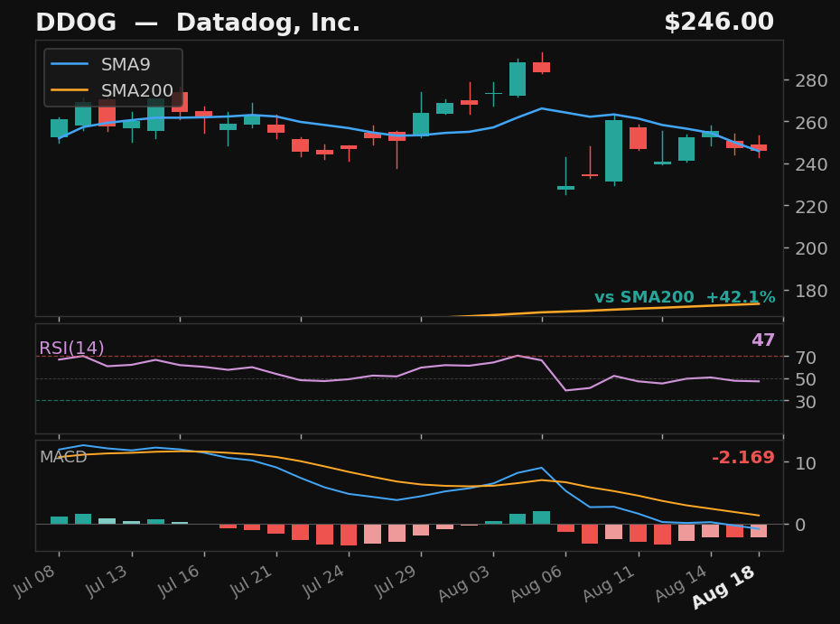Click the 200 price axis label

coord(811,248)
